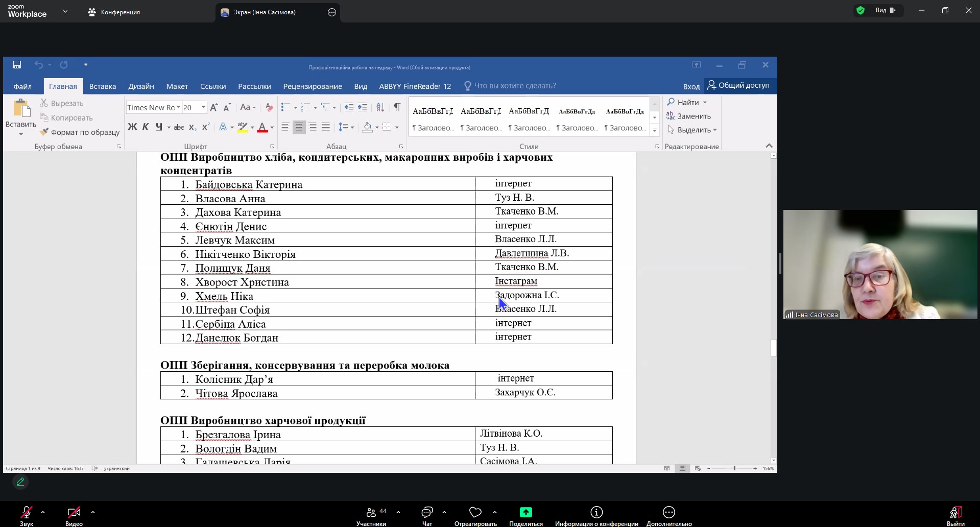Click the Format Painter brush icon
This screenshot has width=980, height=527.
point(44,132)
